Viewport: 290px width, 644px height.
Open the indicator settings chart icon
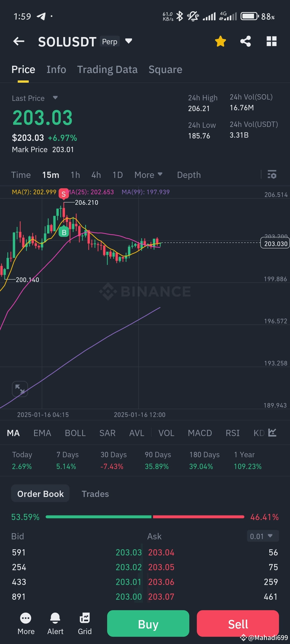pyautogui.click(x=272, y=433)
